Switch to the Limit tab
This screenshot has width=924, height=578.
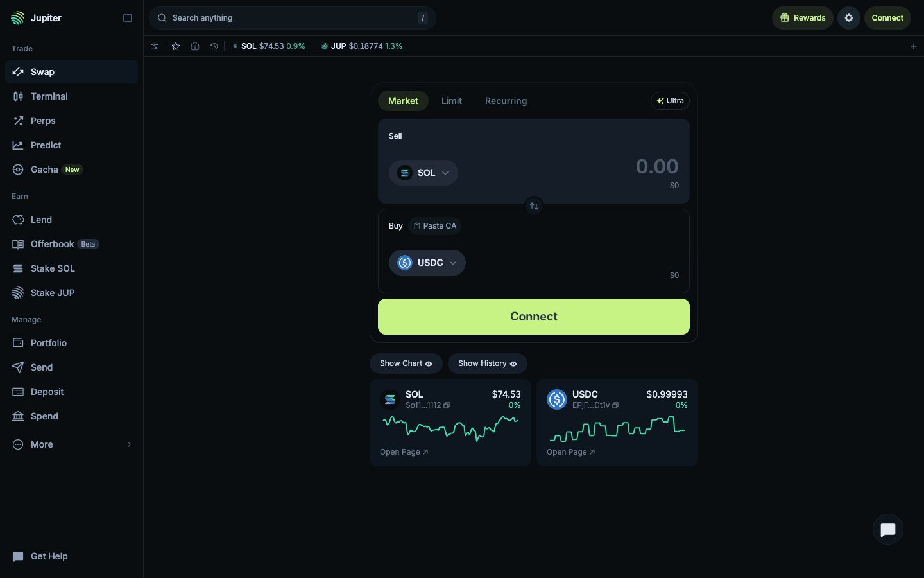[x=452, y=101]
